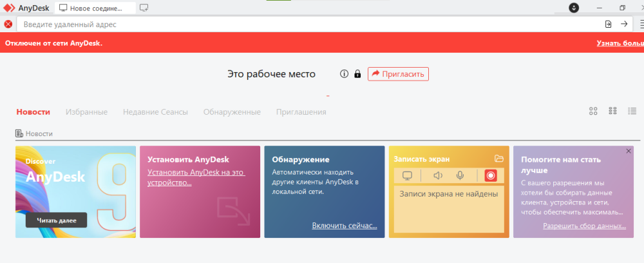
Task: Toggle the monitor capture icon in the Записать экран card
Action: pos(407,176)
